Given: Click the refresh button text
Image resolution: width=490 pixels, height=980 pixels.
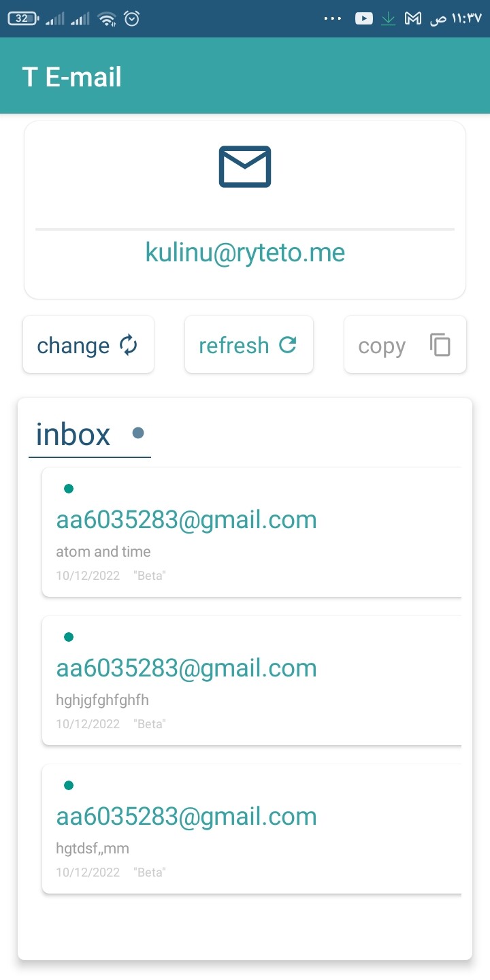Looking at the screenshot, I should 233,345.
